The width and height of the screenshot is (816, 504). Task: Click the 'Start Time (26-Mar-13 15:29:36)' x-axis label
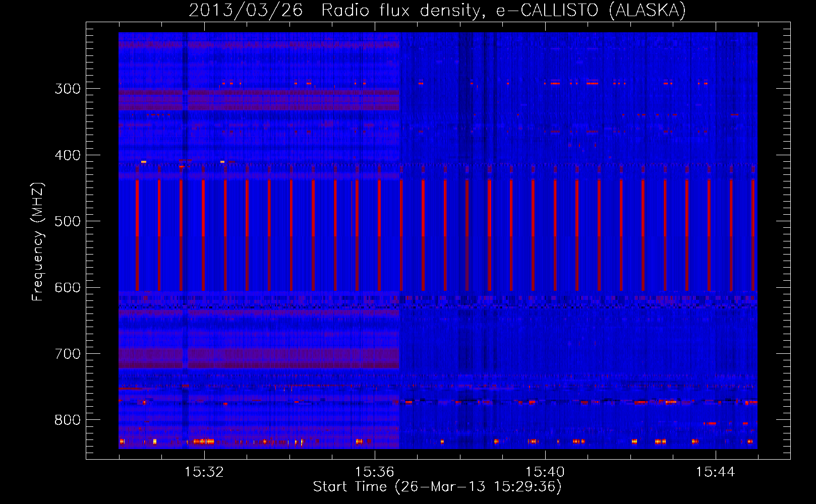point(437,487)
